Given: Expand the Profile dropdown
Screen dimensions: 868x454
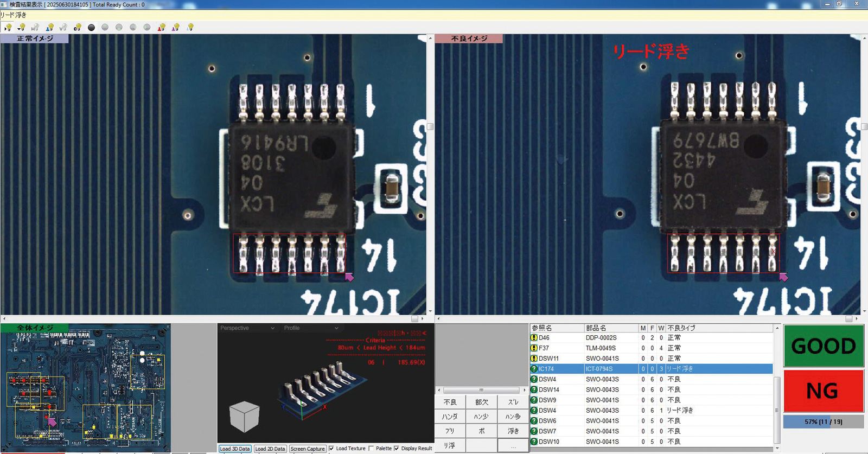Looking at the screenshot, I should click(311, 328).
